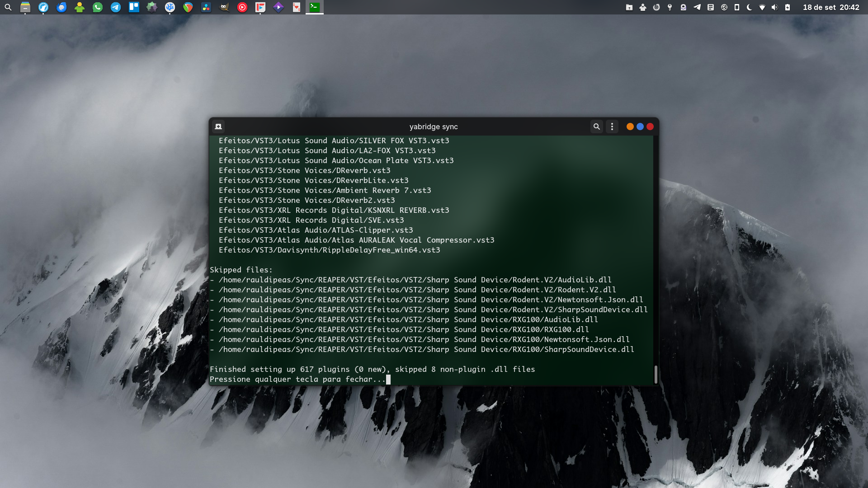The image size is (868, 488).
Task: Launch Thunderbird mail from the dock
Action: pyautogui.click(x=61, y=7)
